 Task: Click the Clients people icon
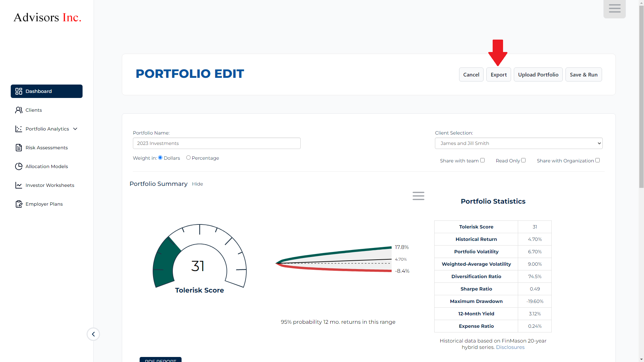click(19, 110)
